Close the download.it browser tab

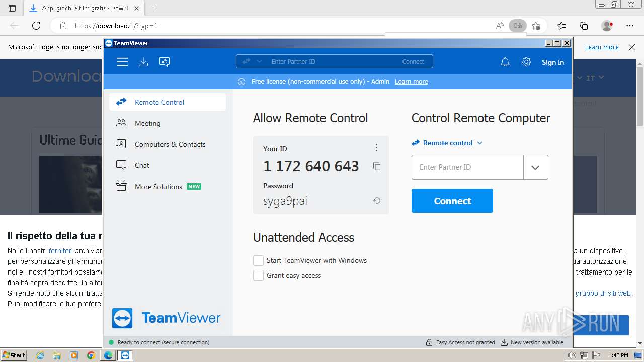(x=136, y=8)
